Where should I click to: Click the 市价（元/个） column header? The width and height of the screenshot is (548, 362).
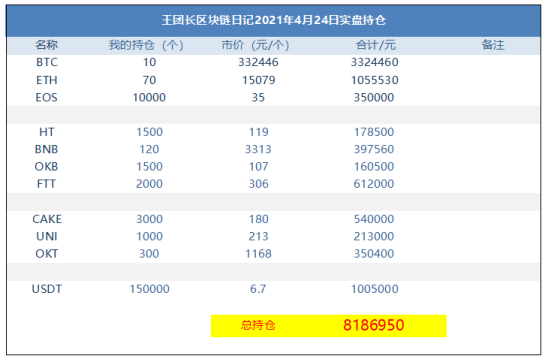click(x=255, y=45)
